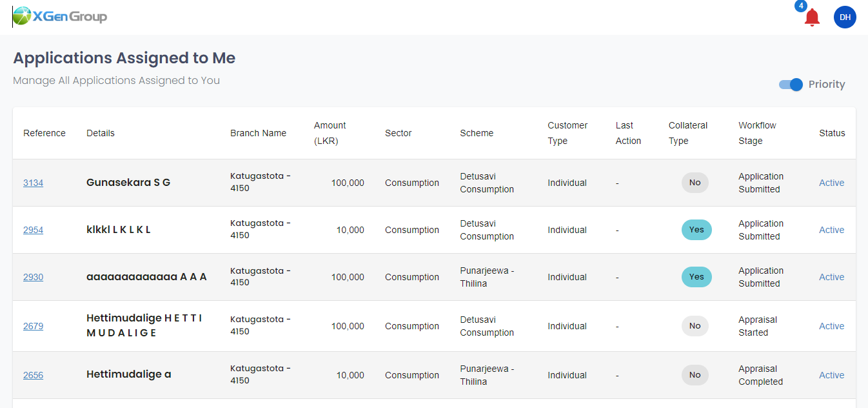Open application reference 2679
868x408 pixels.
coord(33,326)
